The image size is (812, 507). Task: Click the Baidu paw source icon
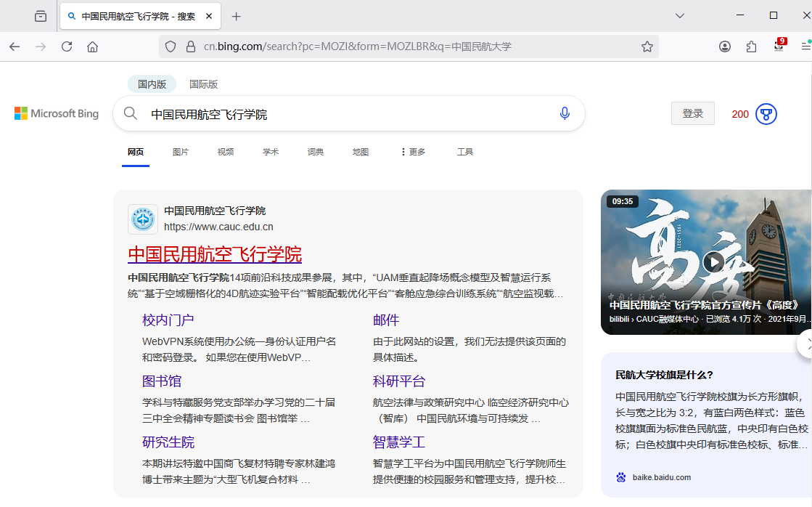coord(621,477)
